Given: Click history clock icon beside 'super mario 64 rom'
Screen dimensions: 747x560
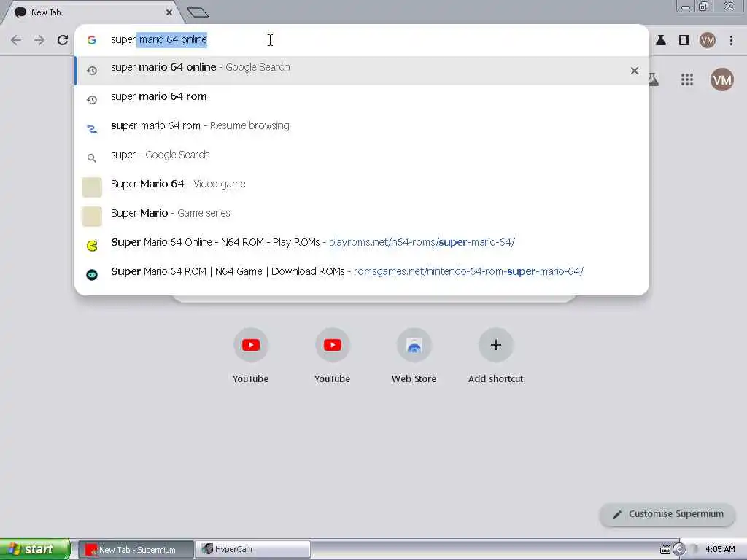Looking at the screenshot, I should coord(92,99).
